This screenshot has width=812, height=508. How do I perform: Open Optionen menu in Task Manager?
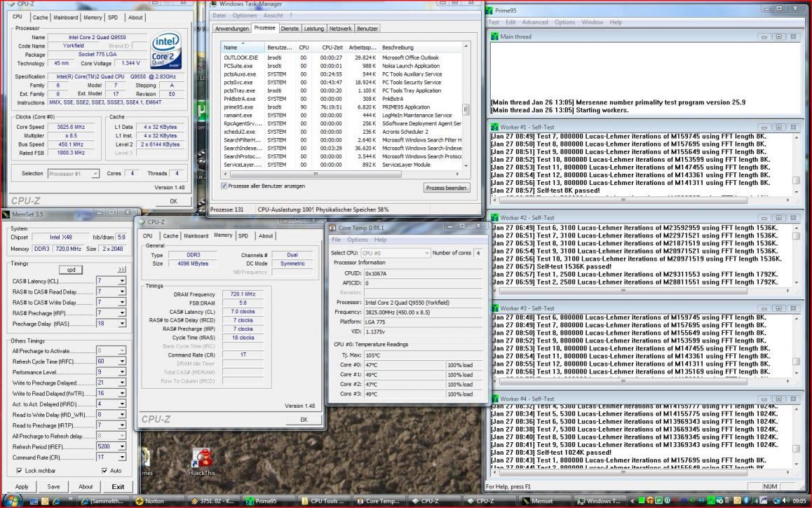coord(245,15)
